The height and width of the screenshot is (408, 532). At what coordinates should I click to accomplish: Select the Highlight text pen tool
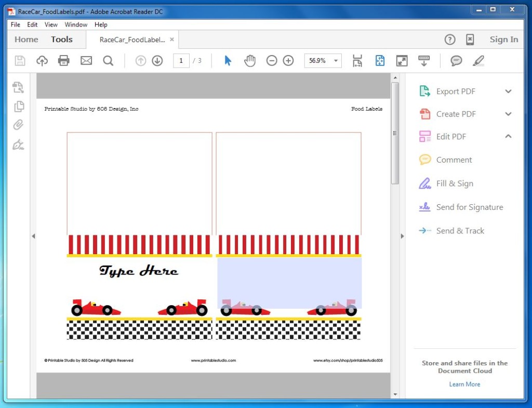pyautogui.click(x=478, y=61)
